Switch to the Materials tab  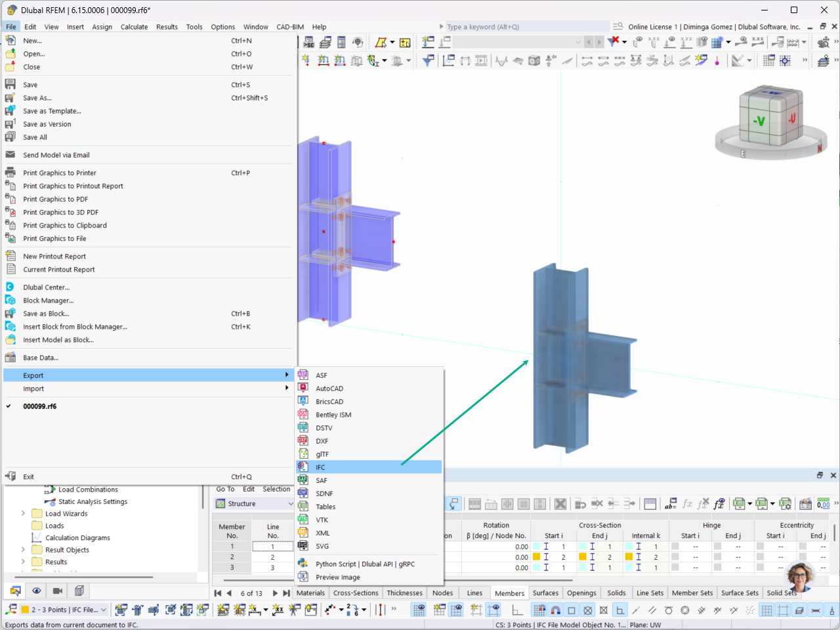310,593
